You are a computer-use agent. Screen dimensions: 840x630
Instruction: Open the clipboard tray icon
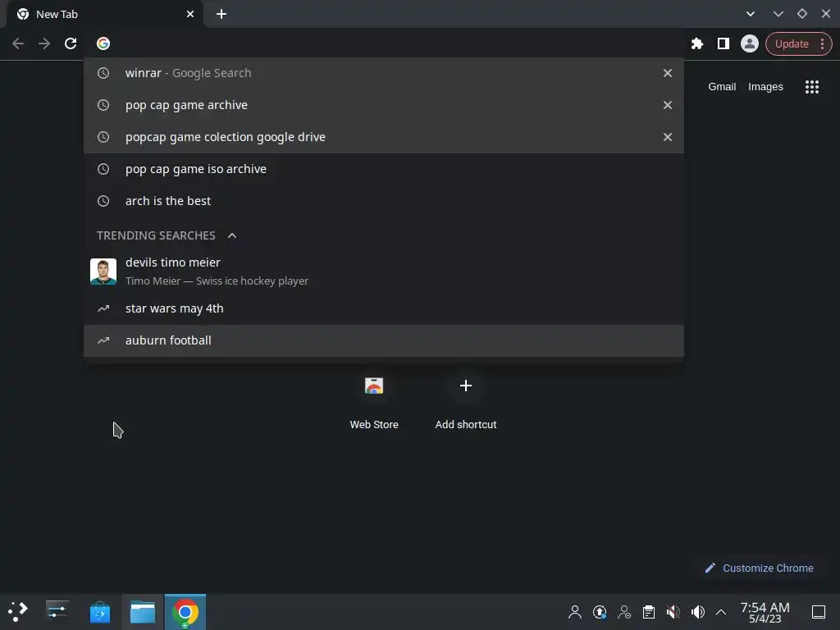click(649, 612)
